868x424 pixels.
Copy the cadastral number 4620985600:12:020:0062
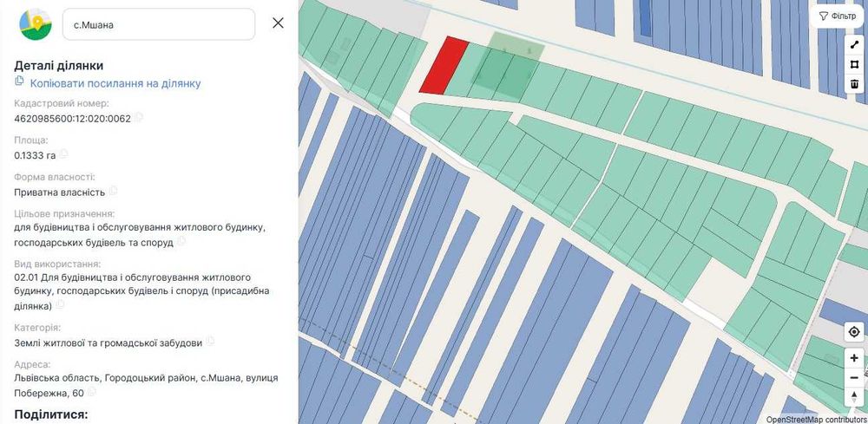point(138,118)
